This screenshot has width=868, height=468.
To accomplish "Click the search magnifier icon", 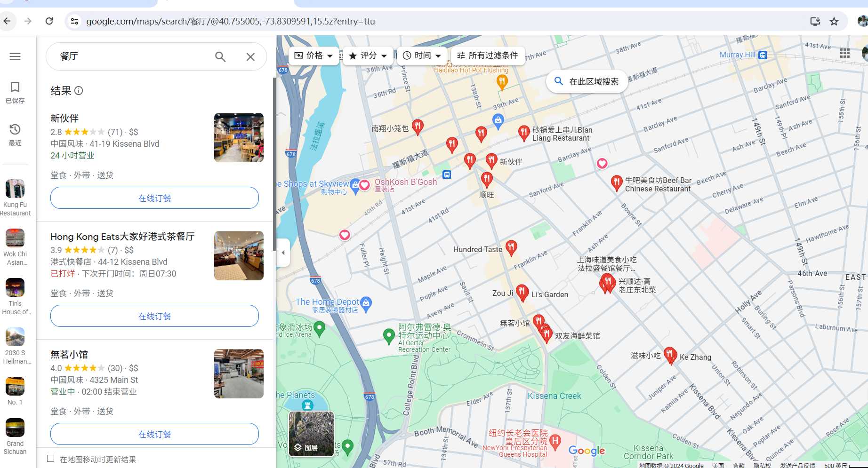I will tap(220, 57).
